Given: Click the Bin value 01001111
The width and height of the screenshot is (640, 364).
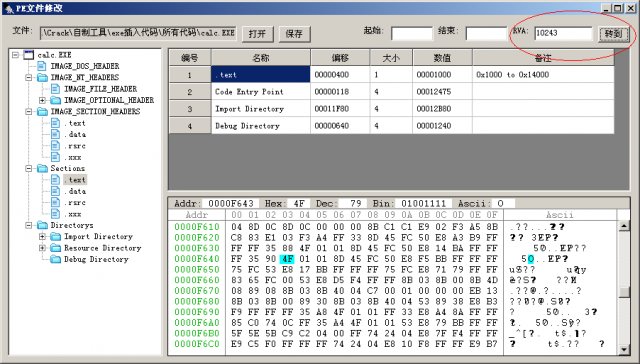Looking at the screenshot, I should pyautogui.click(x=423, y=203).
